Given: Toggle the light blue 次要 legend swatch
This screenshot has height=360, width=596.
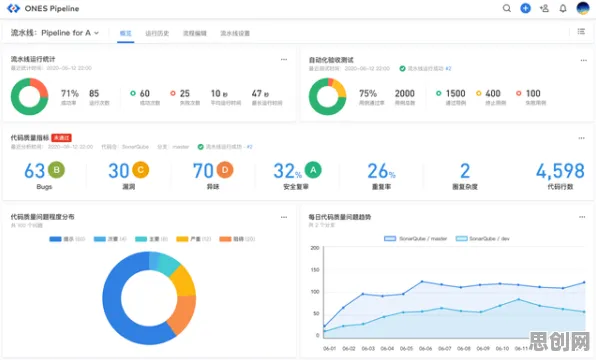Looking at the screenshot, I should coord(100,239).
